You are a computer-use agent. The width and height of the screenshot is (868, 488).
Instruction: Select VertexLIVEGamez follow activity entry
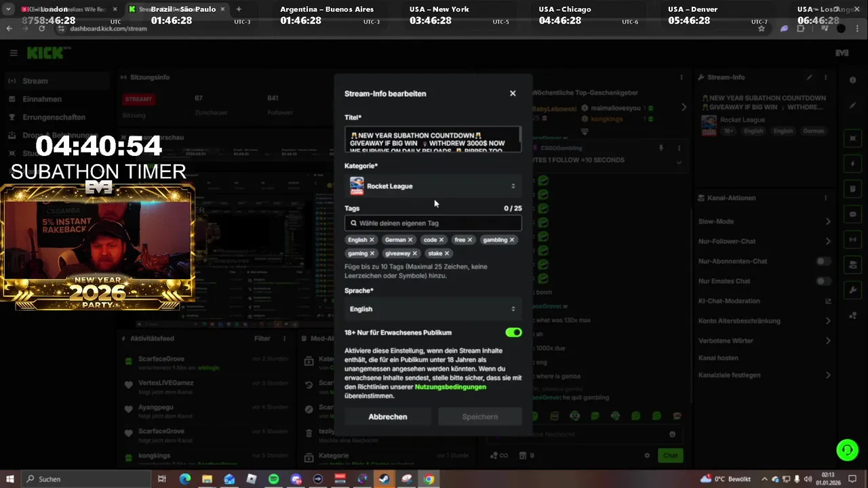click(205, 387)
